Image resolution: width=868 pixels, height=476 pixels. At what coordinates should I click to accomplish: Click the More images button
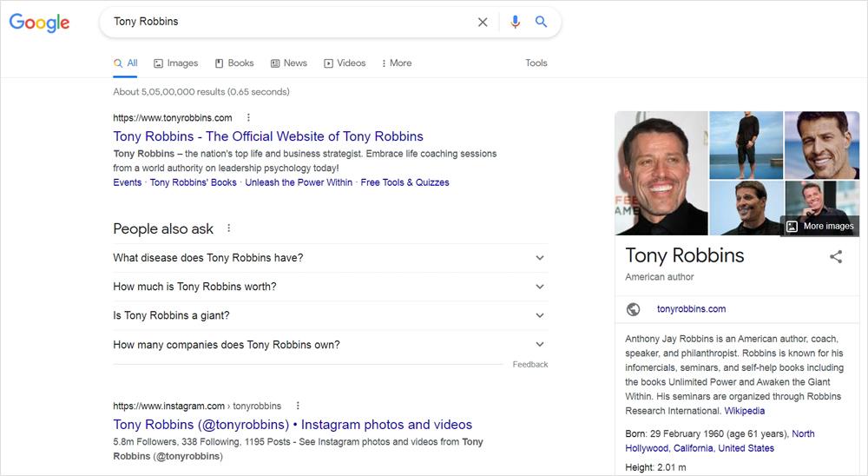click(x=820, y=226)
